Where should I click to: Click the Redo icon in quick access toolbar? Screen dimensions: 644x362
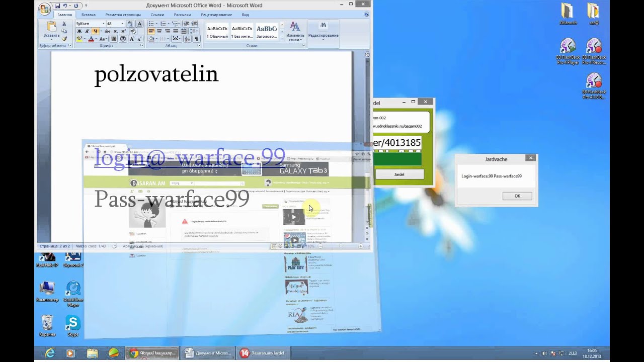tap(76, 6)
